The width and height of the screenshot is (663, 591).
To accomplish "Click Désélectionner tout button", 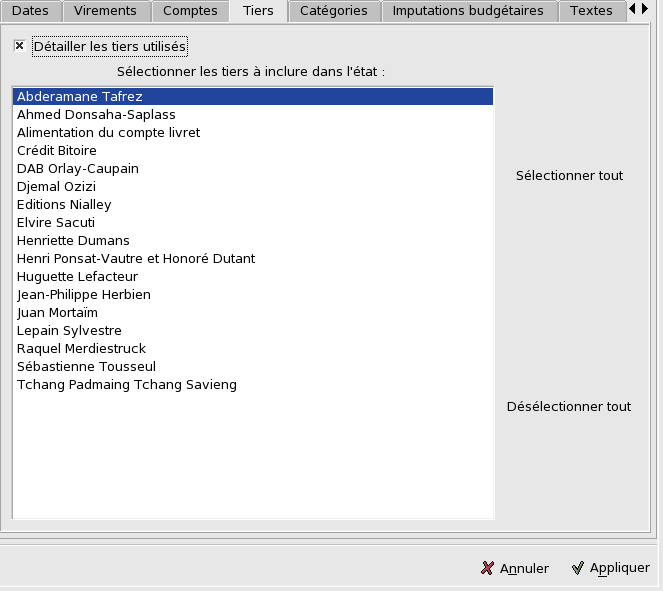I will pyautogui.click(x=569, y=406).
